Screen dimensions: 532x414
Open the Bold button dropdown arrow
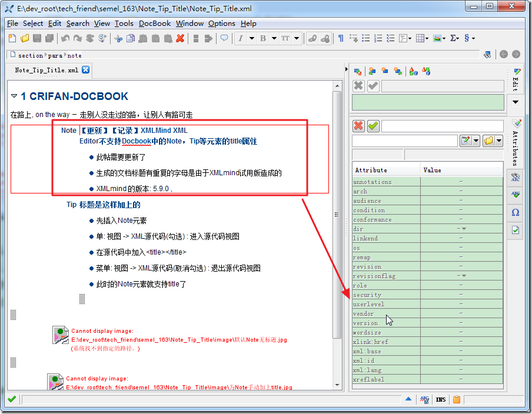pyautogui.click(x=274, y=38)
